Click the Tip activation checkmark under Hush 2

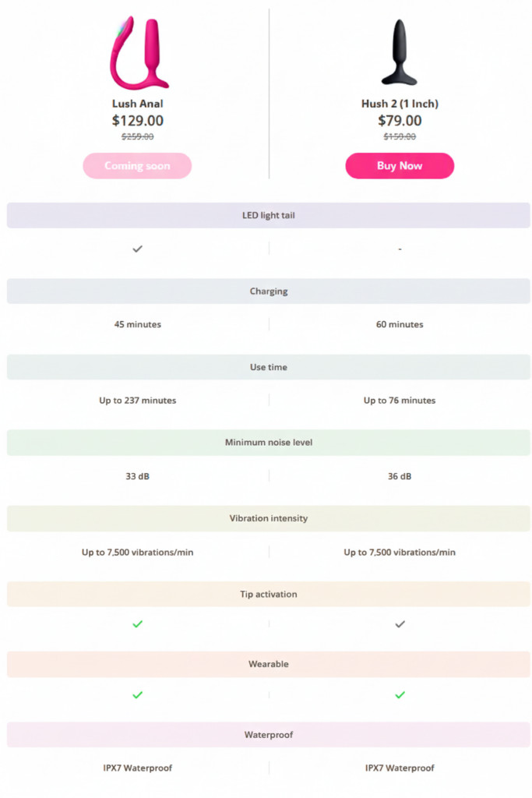point(400,624)
